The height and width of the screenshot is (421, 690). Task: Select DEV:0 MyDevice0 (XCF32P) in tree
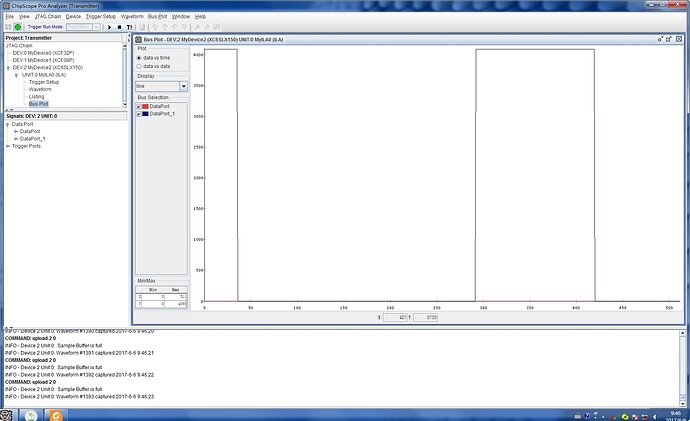(x=44, y=53)
